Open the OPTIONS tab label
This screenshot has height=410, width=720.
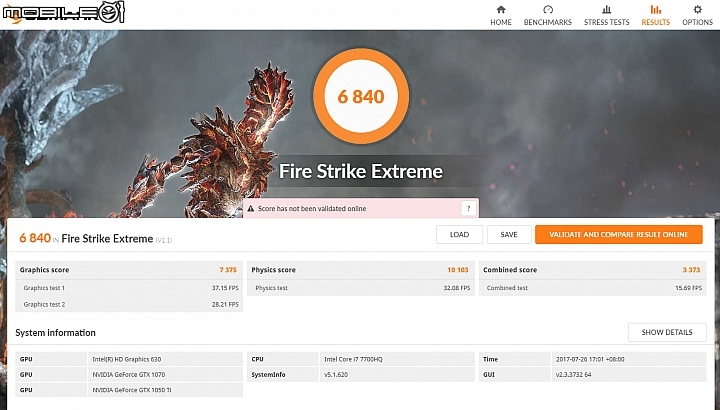698,22
